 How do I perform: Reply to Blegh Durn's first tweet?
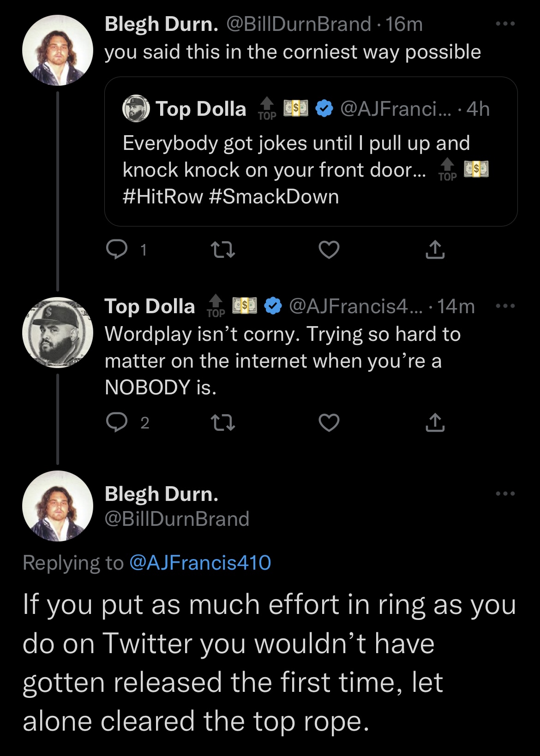click(117, 250)
